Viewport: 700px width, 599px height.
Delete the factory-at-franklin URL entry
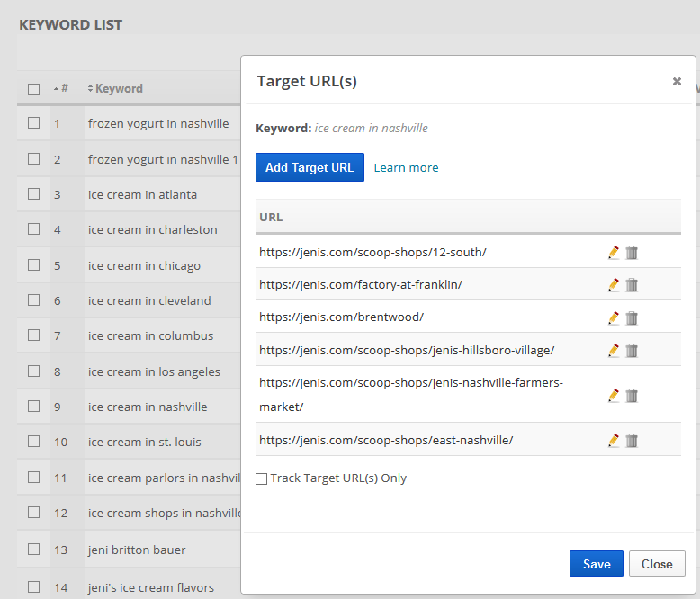632,285
